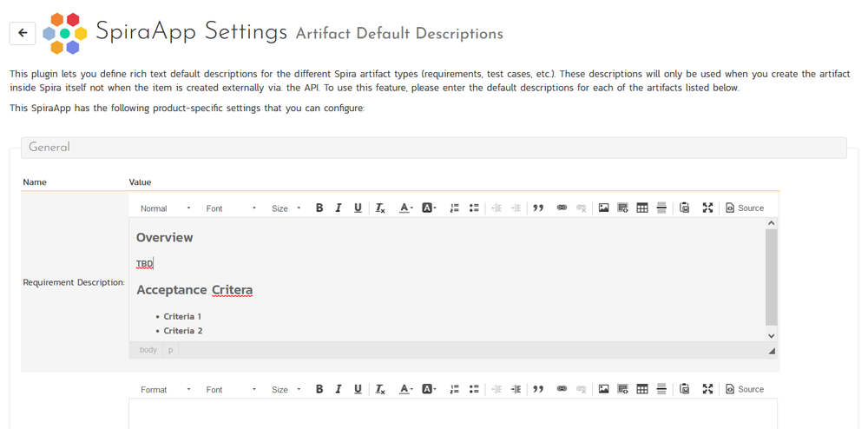Open text color picker in Requirement Description toolbar
Viewport: 868px width, 429px height.
405,208
